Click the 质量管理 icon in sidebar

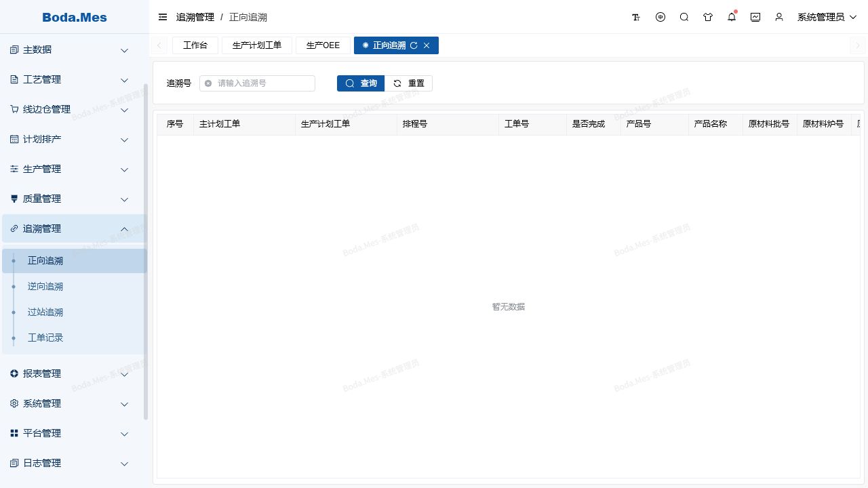[14, 199]
